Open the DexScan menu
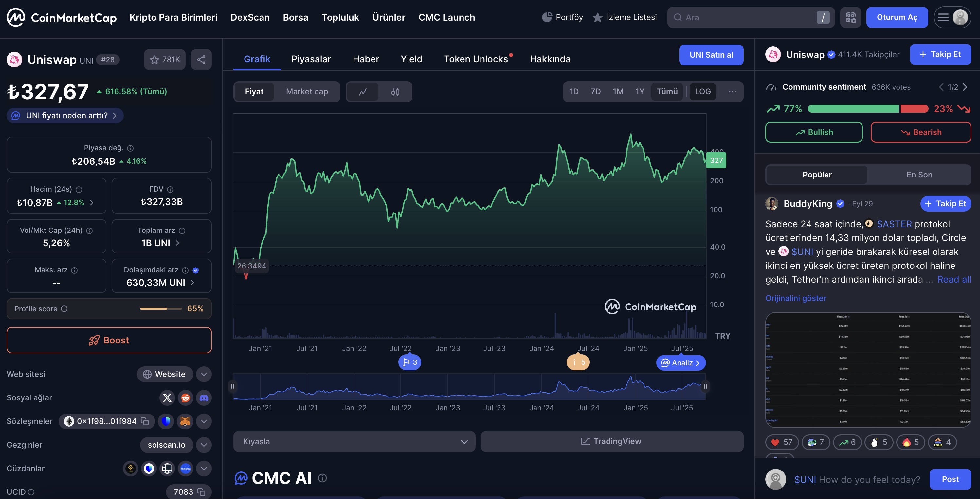Viewport: 980px width, 499px height. [x=250, y=17]
